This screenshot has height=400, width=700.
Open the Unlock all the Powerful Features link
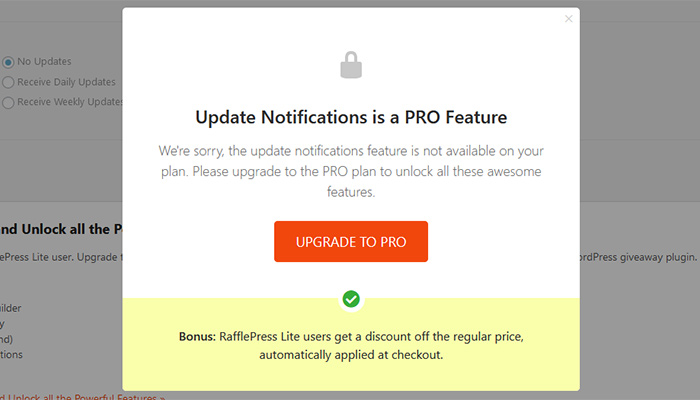[83, 396]
